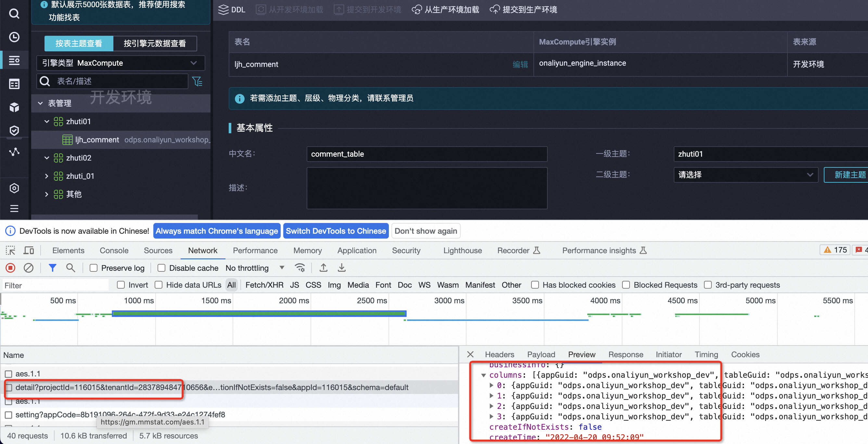Click 从生产环境加载 cloud download action
This screenshot has height=444, width=868.
[445, 9]
